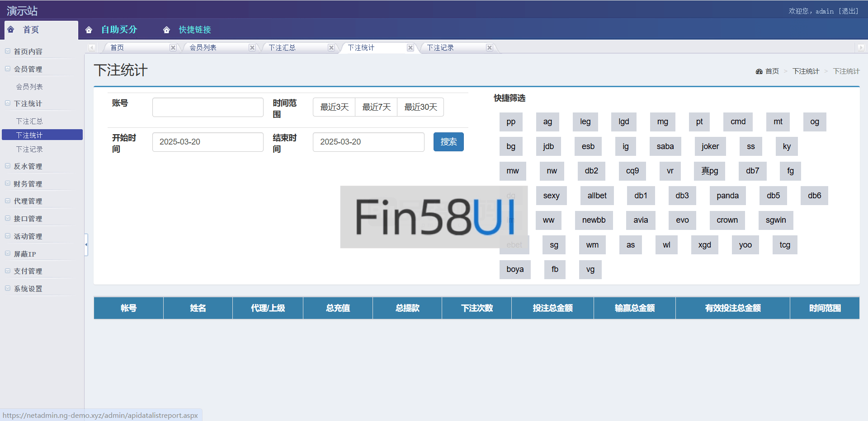This screenshot has height=421, width=868.
Task: Close the 下注汇总 tab
Action: click(x=331, y=47)
